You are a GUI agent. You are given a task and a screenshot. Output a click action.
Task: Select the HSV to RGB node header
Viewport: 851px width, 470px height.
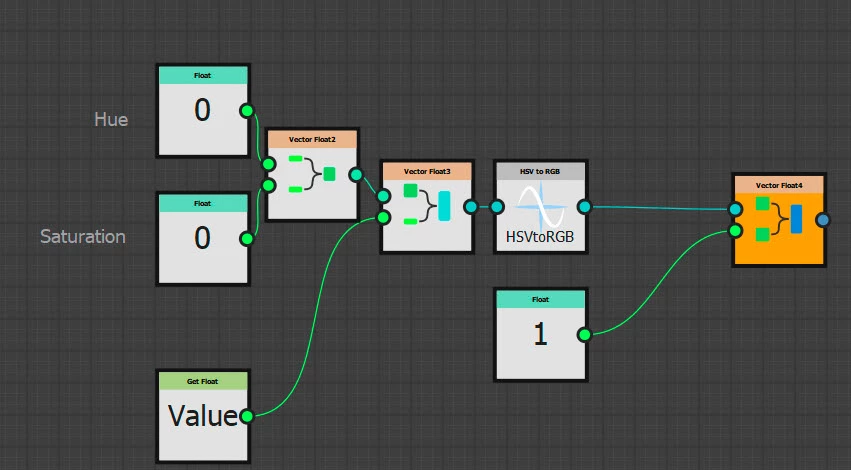[x=540, y=172]
